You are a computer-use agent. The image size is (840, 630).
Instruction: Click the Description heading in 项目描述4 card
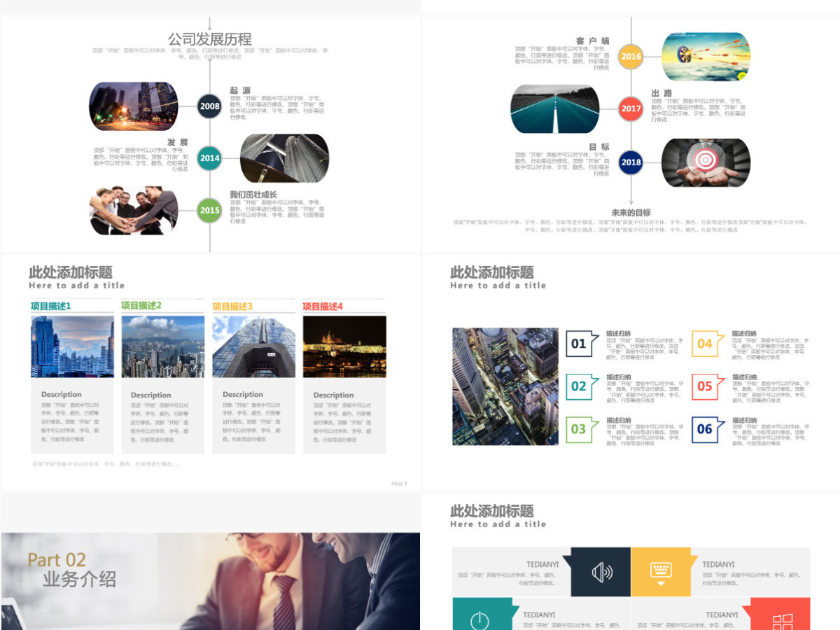click(x=334, y=395)
